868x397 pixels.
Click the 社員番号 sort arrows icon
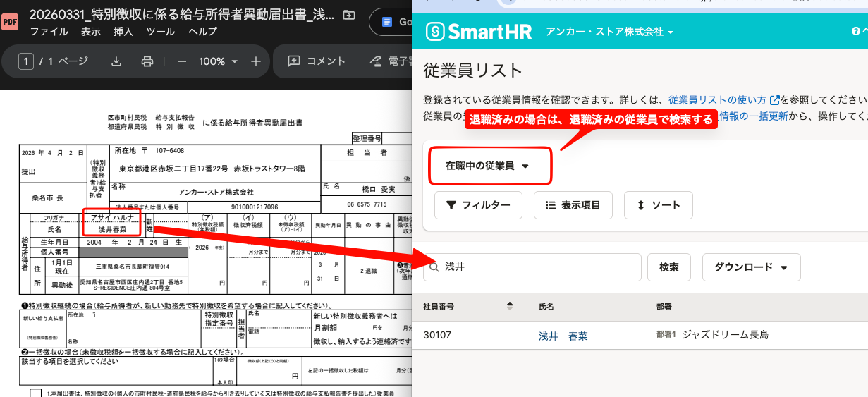(x=510, y=306)
